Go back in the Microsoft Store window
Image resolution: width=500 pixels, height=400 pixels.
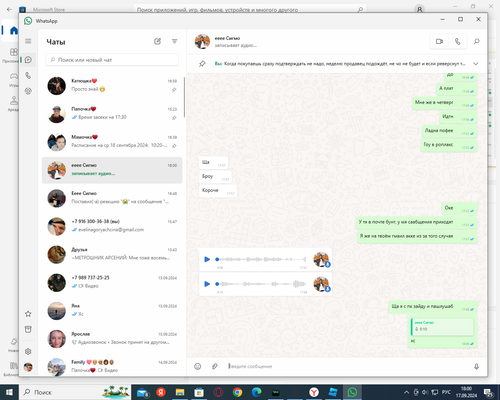[9, 9]
